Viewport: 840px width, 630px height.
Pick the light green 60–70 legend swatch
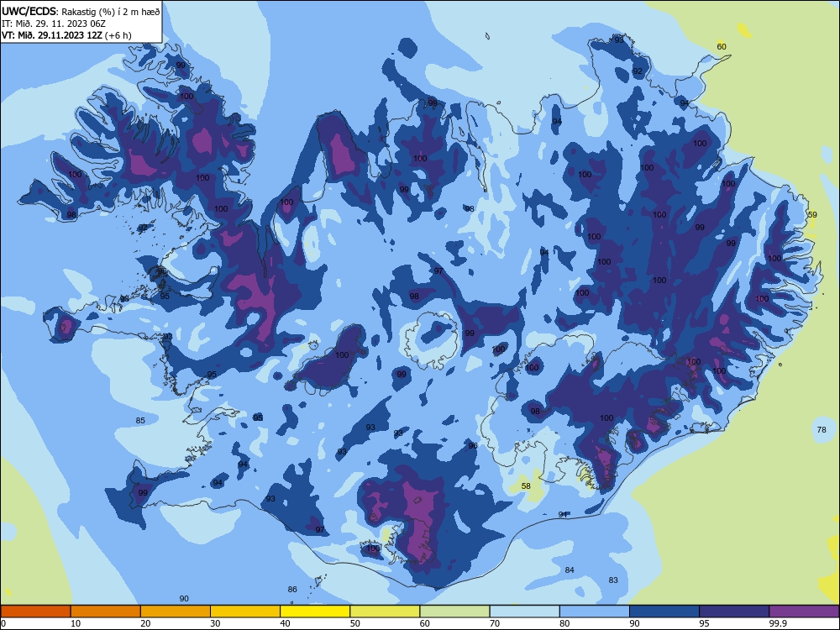coord(454,612)
